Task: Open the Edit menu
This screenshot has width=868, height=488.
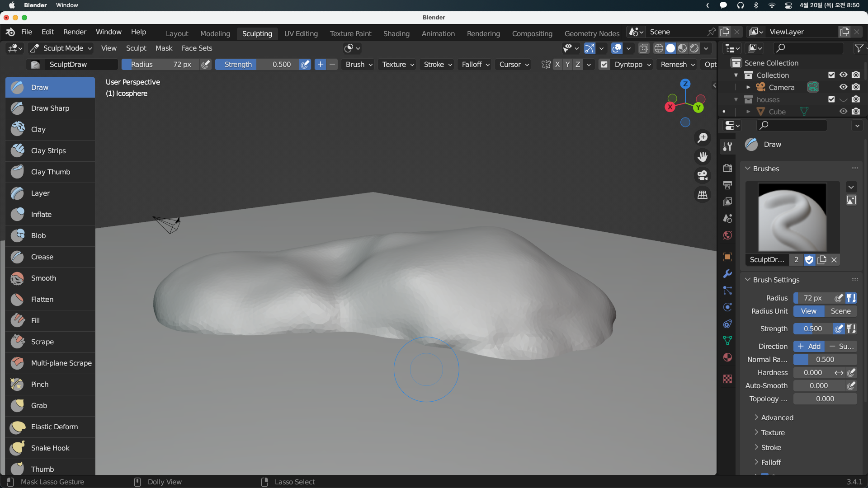Action: [x=47, y=32]
